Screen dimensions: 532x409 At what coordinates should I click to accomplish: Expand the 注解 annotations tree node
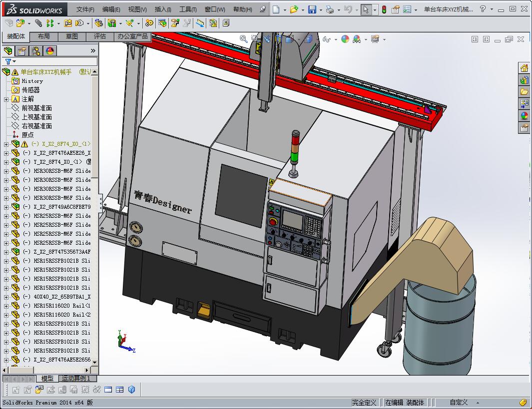tap(6, 99)
